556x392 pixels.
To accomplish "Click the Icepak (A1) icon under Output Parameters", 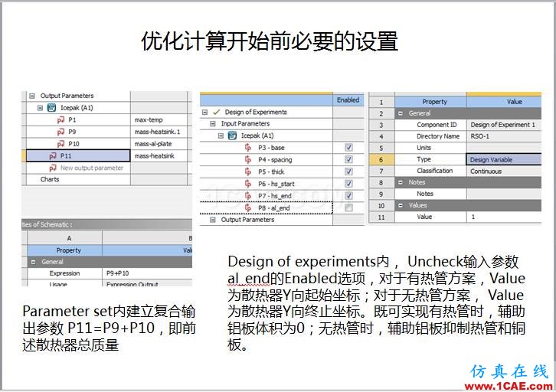I will [x=52, y=108].
